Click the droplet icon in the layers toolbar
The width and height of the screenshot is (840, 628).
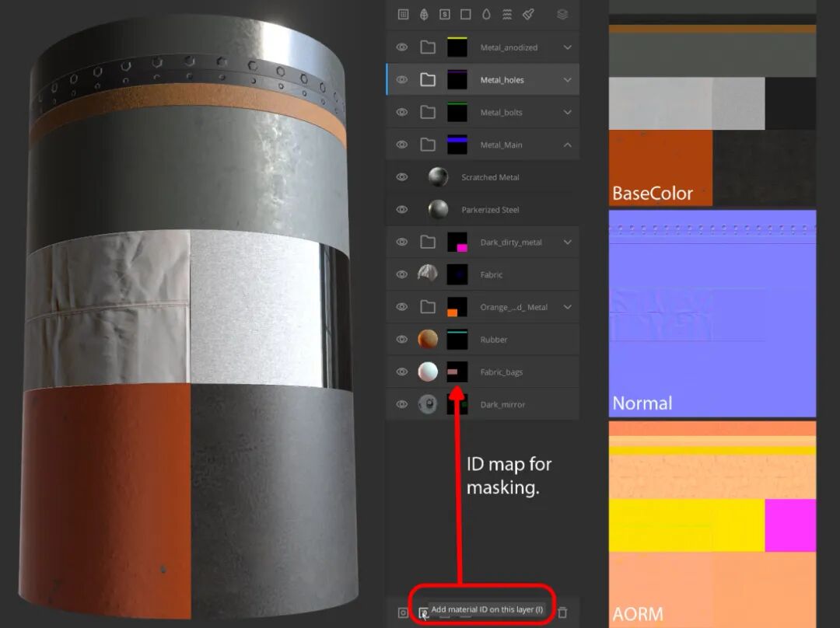(486, 15)
